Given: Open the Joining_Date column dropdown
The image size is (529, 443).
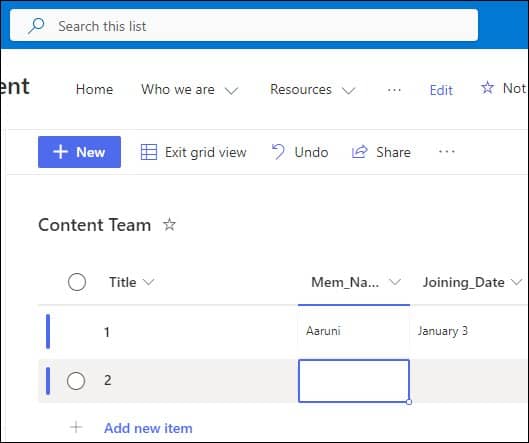Looking at the screenshot, I should [516, 282].
